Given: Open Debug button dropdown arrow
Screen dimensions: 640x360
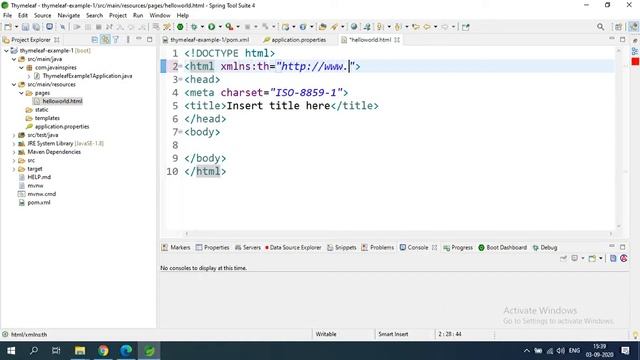Looking at the screenshot, I should [x=202, y=27].
